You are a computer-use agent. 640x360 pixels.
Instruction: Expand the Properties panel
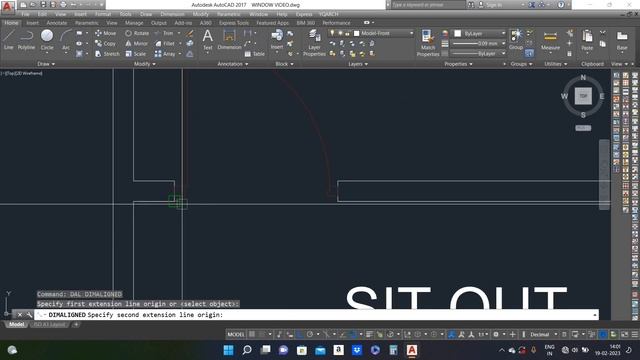click(x=458, y=64)
